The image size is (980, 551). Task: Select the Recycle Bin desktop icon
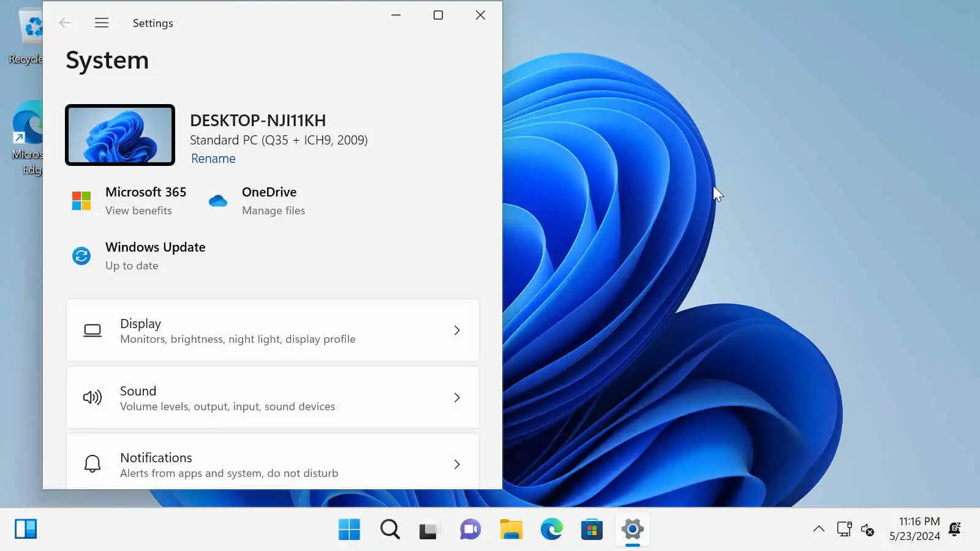pyautogui.click(x=26, y=36)
